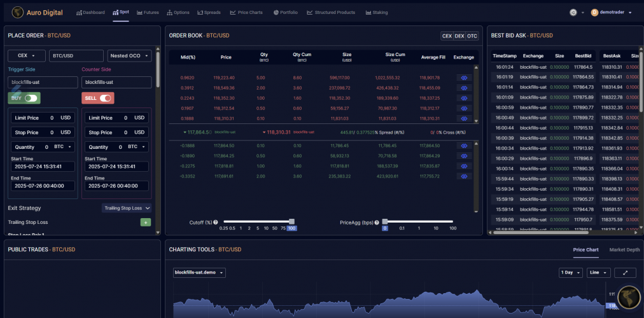The image size is (644, 318).
Task: Click the PriceAgg (bps) help question icon
Action: point(377,223)
